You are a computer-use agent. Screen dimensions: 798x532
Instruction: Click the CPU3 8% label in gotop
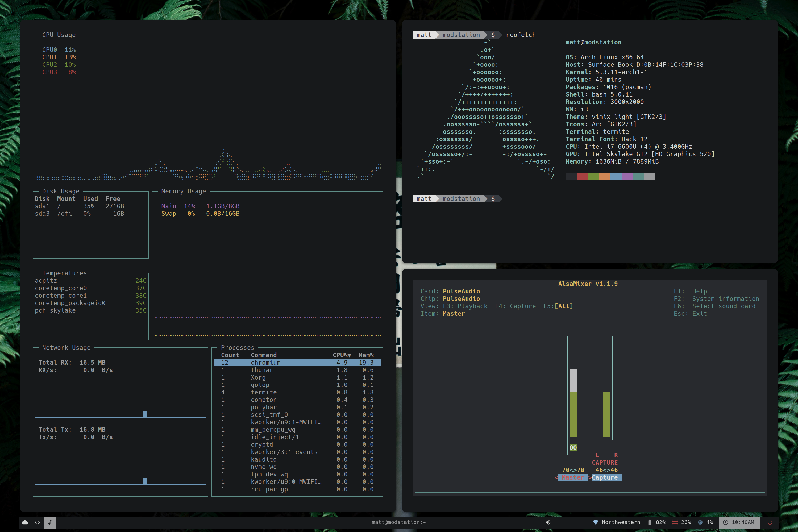pos(59,72)
